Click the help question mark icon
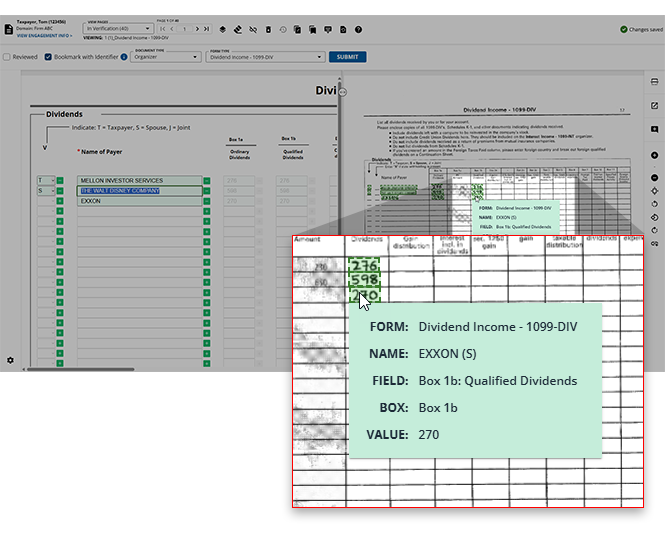Image resolution: width=665 pixels, height=540 pixels. click(357, 30)
